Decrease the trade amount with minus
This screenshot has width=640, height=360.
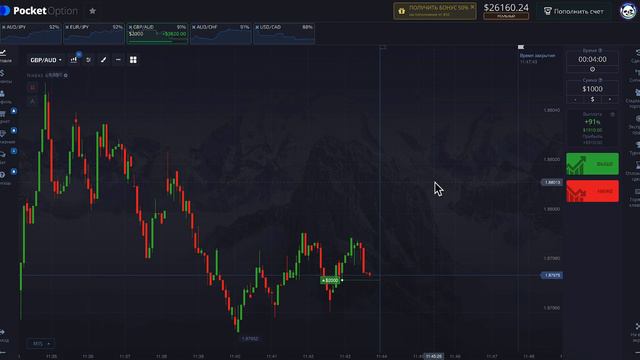pyautogui.click(x=575, y=100)
